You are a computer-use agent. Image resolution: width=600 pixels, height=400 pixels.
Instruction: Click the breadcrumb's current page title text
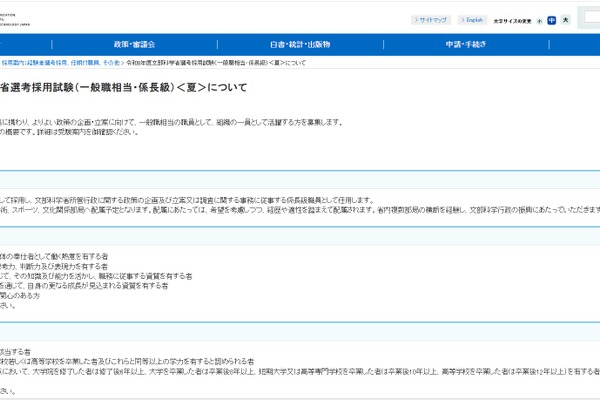coord(216,63)
